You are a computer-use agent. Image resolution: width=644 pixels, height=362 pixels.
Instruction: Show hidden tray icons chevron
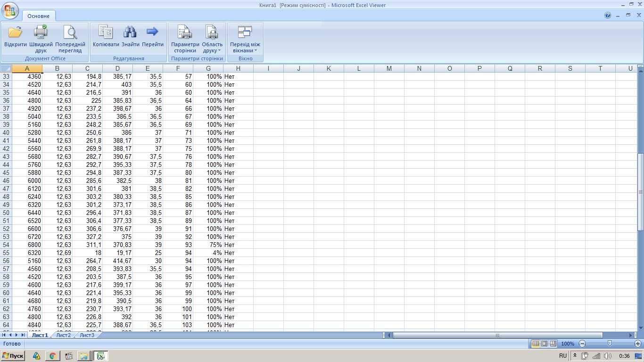pyautogui.click(x=575, y=356)
